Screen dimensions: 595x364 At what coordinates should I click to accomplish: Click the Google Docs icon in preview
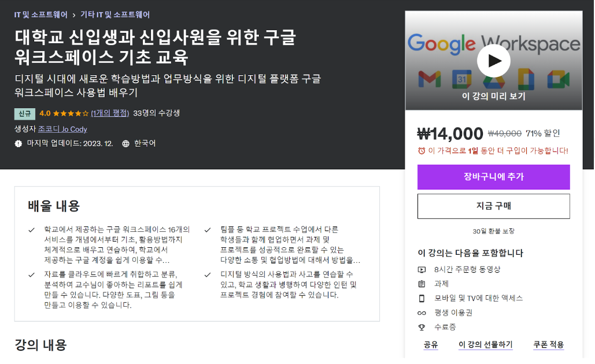(526, 79)
